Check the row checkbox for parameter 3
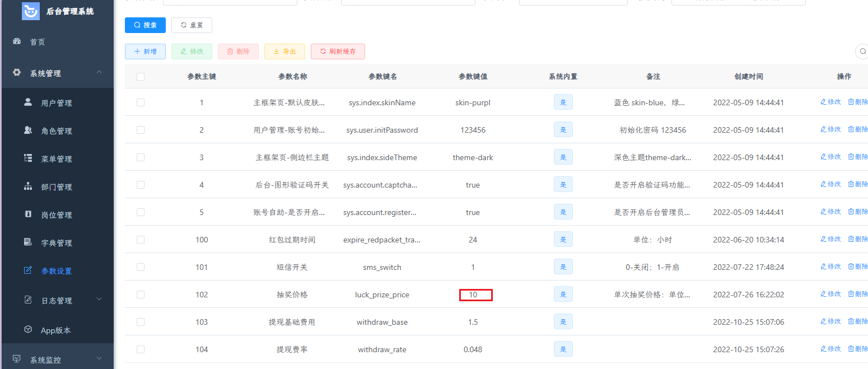This screenshot has height=369, width=868. (141, 157)
